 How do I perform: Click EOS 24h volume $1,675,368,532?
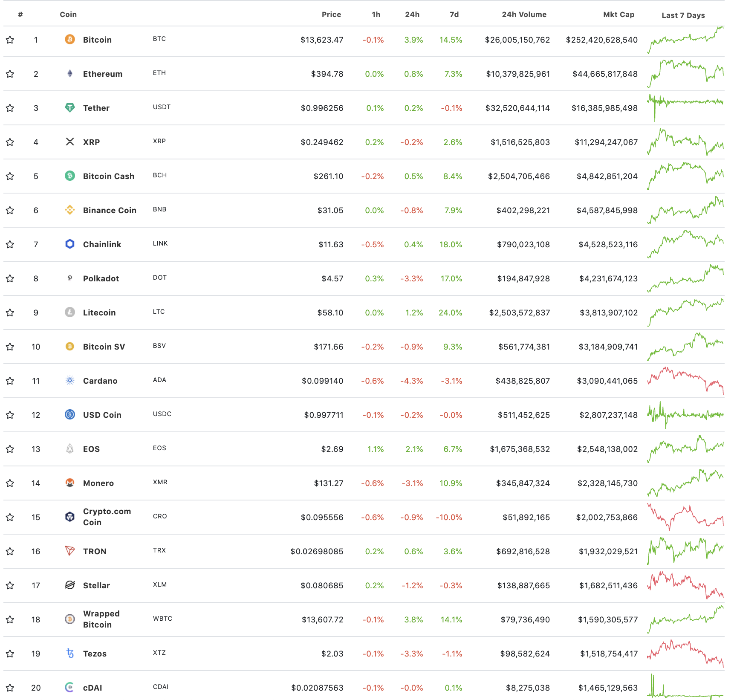click(x=520, y=449)
